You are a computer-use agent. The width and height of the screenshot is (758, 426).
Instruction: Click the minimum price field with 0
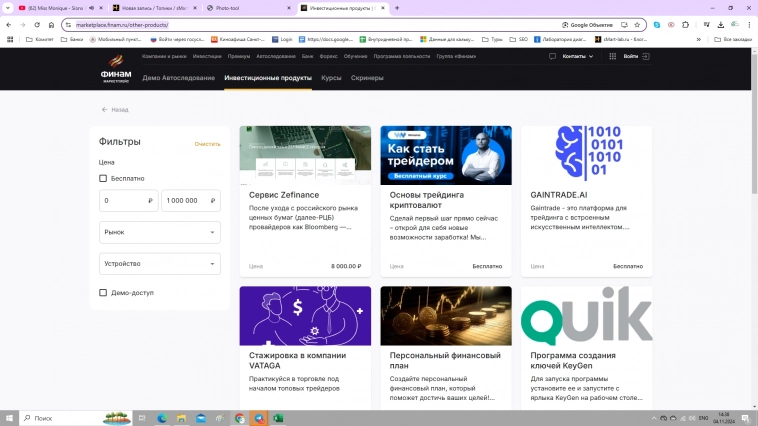pyautogui.click(x=128, y=200)
